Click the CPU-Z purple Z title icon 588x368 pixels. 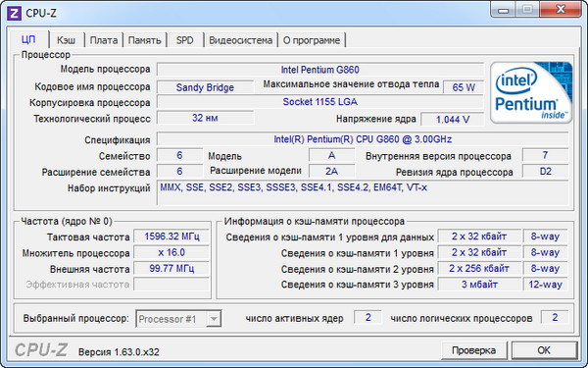[15, 13]
